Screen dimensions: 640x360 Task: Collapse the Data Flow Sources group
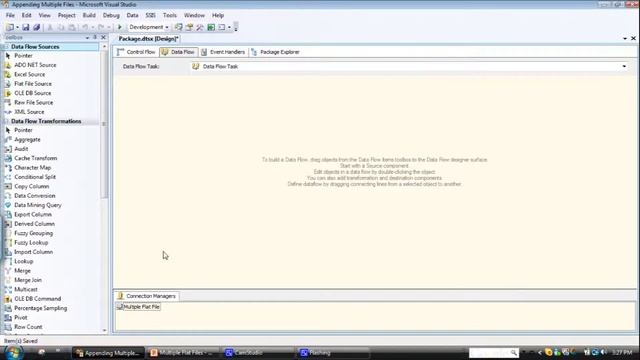coord(6,47)
